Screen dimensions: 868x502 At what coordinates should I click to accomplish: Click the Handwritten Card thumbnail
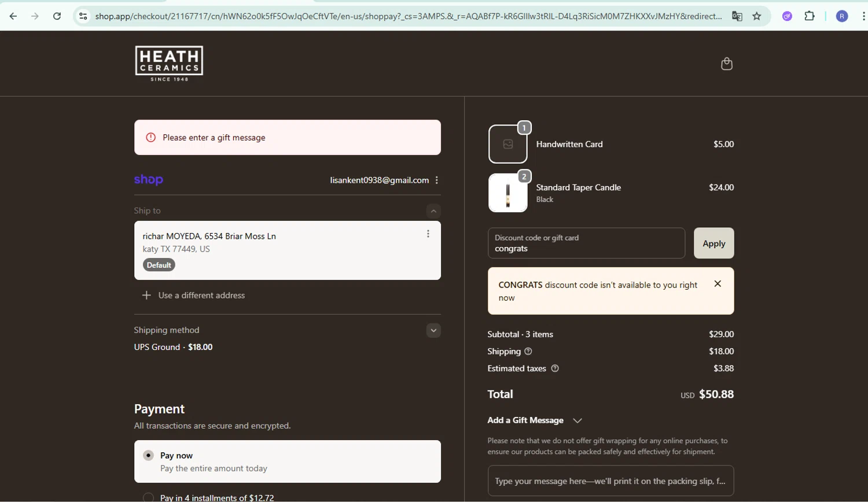(507, 144)
